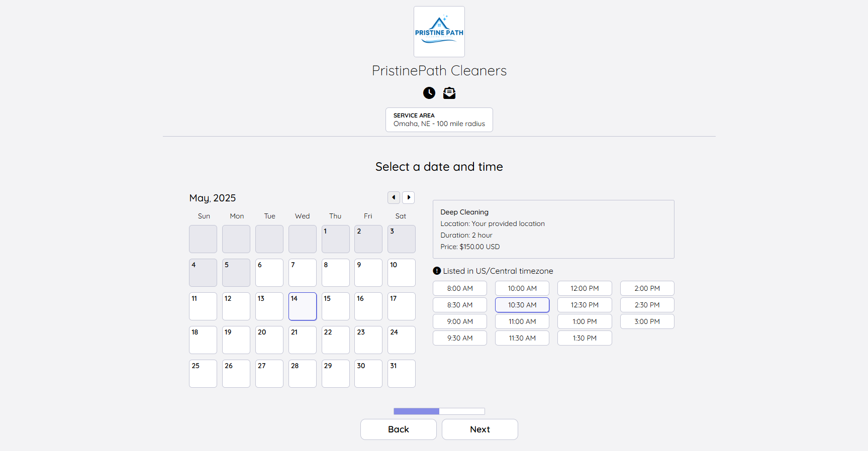Select May 26 on the calendar
The height and width of the screenshot is (451, 868).
tap(236, 374)
